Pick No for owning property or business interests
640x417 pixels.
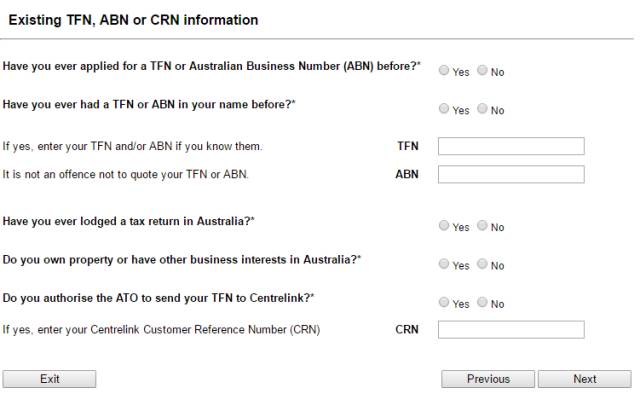[482, 264]
